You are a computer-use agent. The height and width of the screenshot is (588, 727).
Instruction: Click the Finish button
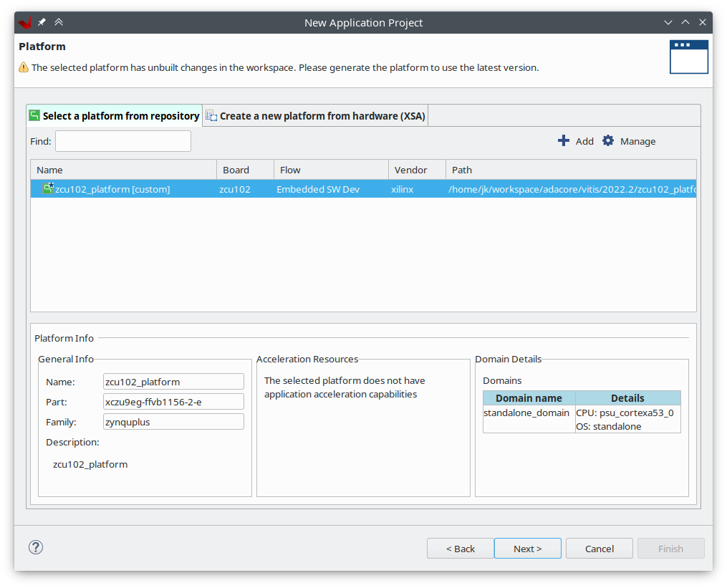pyautogui.click(x=671, y=549)
